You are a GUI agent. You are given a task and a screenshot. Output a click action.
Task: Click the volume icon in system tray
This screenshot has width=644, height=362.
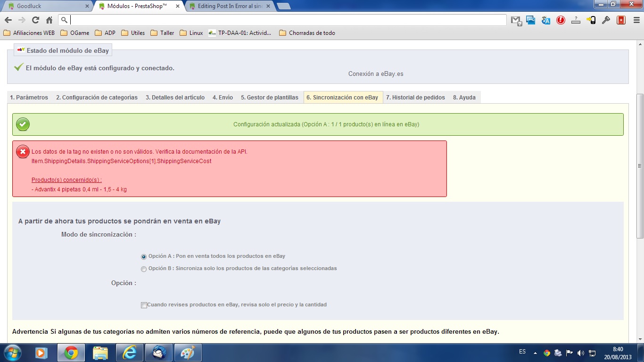pyautogui.click(x=581, y=353)
